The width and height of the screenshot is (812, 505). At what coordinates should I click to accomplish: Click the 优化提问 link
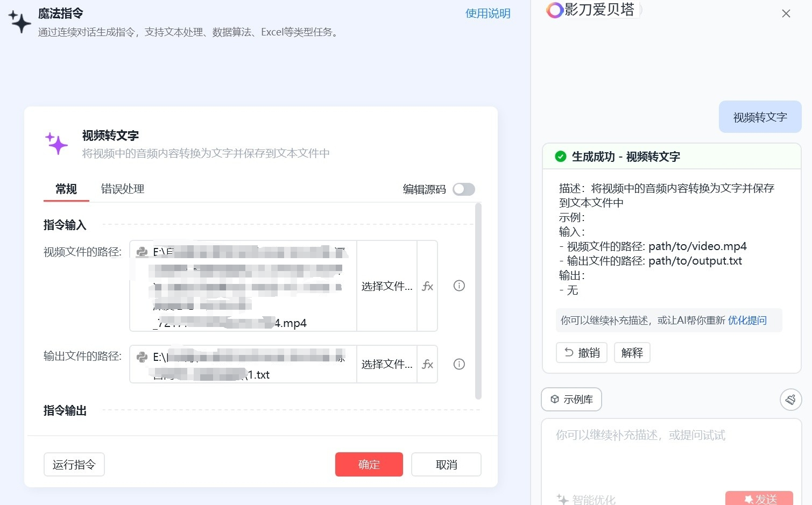click(747, 321)
